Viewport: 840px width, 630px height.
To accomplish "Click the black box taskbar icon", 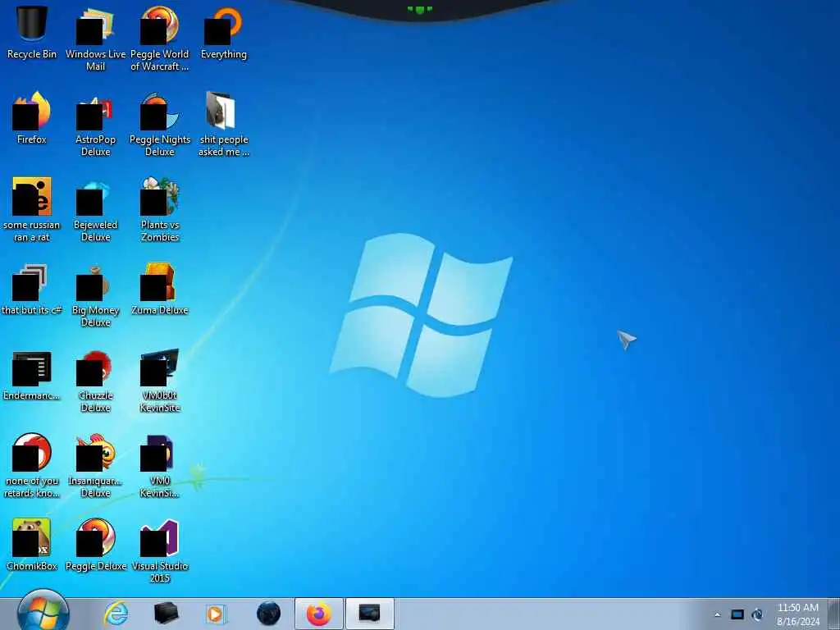I will point(166,614).
